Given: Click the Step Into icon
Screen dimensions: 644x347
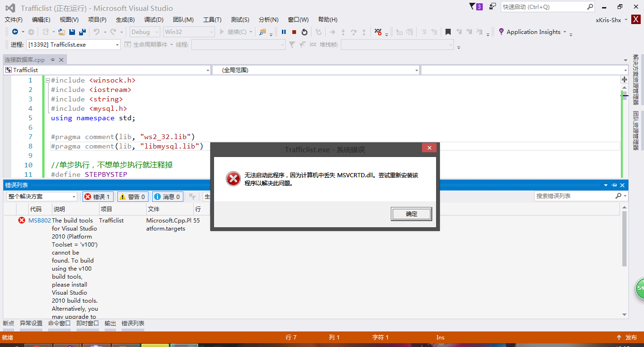Looking at the screenshot, I should (x=343, y=32).
